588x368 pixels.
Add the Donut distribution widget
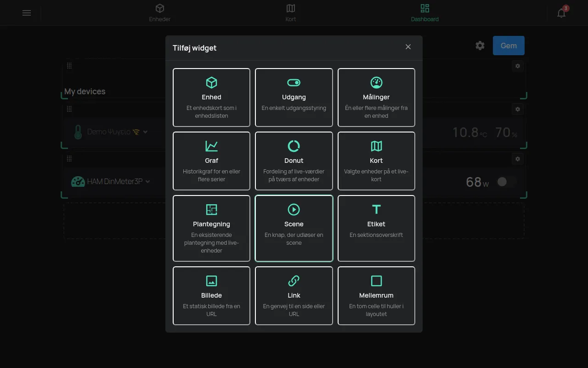tap(294, 161)
